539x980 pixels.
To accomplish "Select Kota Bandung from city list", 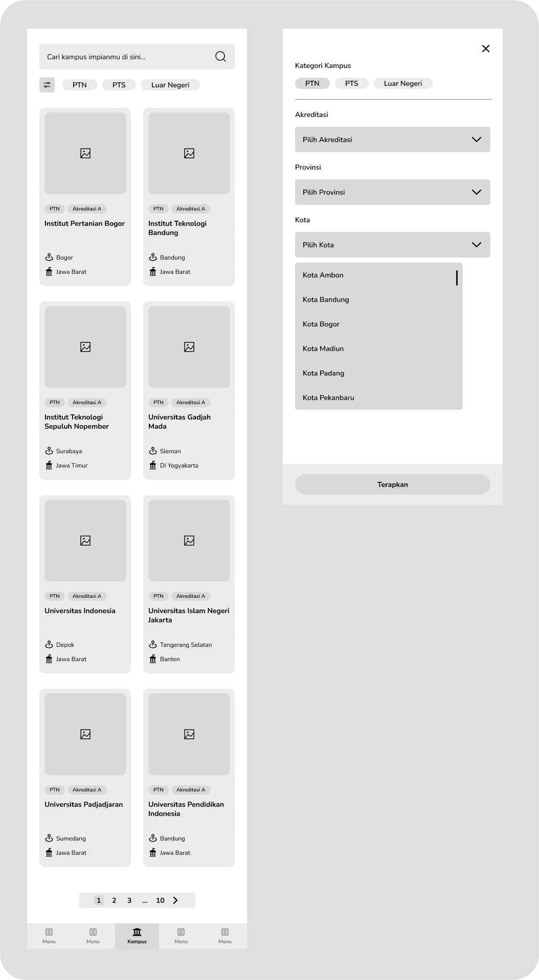I will [x=379, y=299].
